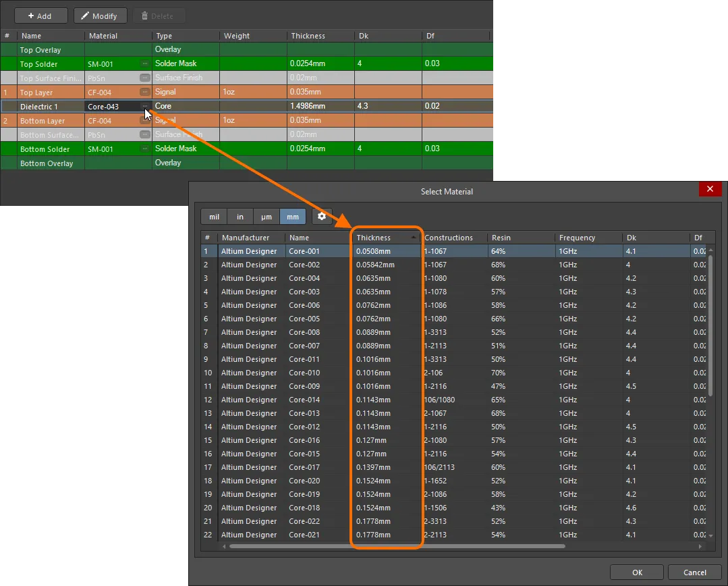Select Core-014 material row
Screen dimensions: 728x586
[x=453, y=400]
